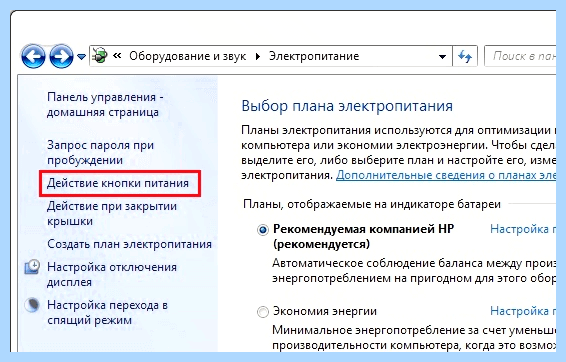Expand the arrow after 'Оборудование и звук'
The image size is (566, 362).
tap(257, 57)
